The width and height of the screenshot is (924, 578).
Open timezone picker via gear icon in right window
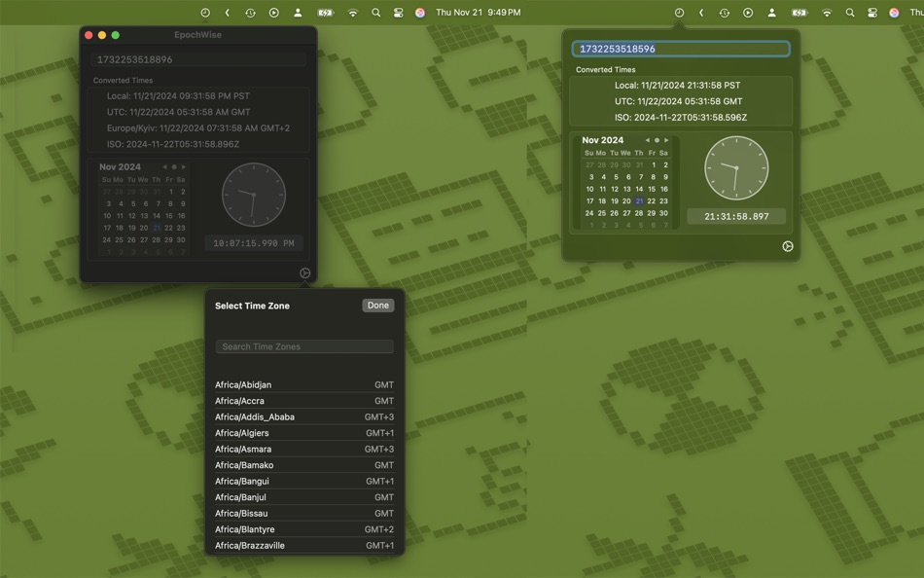coord(788,246)
